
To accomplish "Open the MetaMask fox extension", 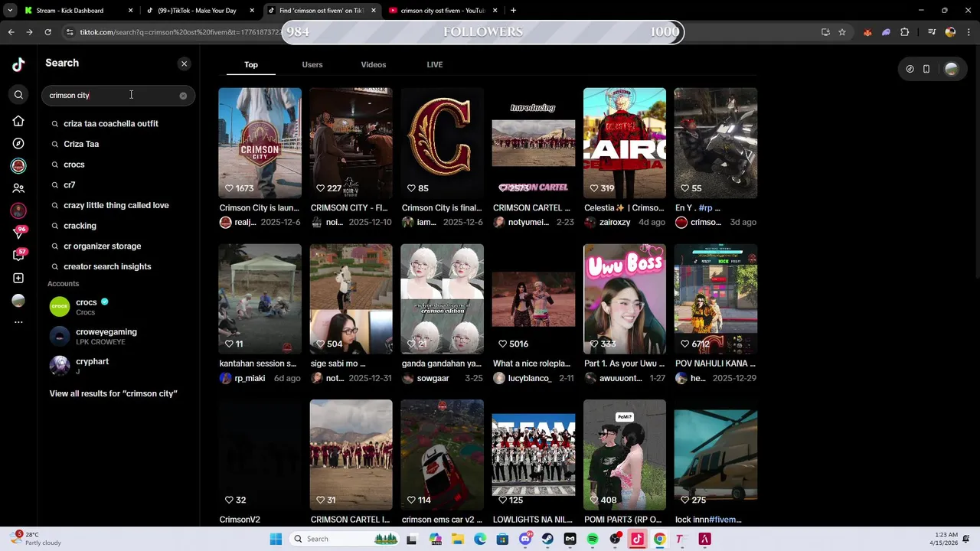I will coord(867,32).
